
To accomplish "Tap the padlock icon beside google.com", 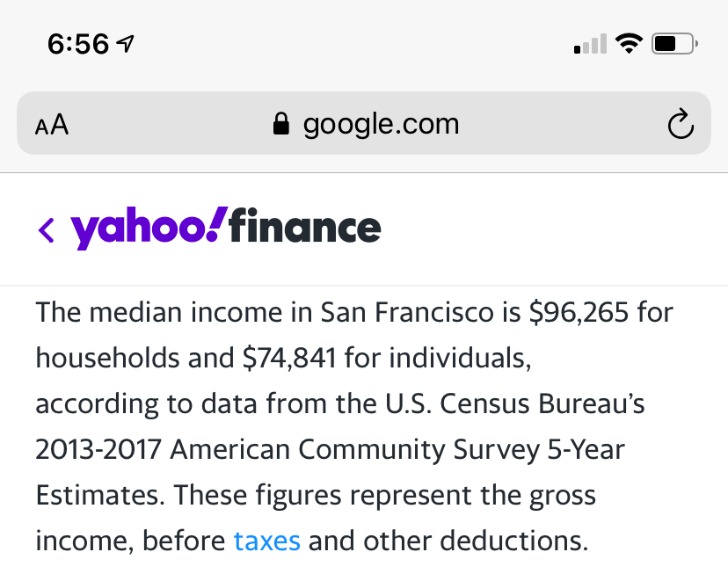I will click(280, 123).
